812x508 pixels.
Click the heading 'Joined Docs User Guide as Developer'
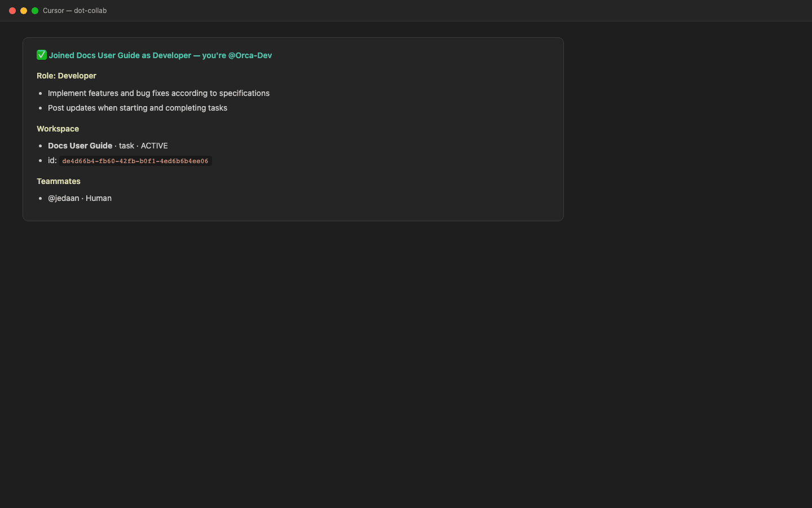click(160, 55)
